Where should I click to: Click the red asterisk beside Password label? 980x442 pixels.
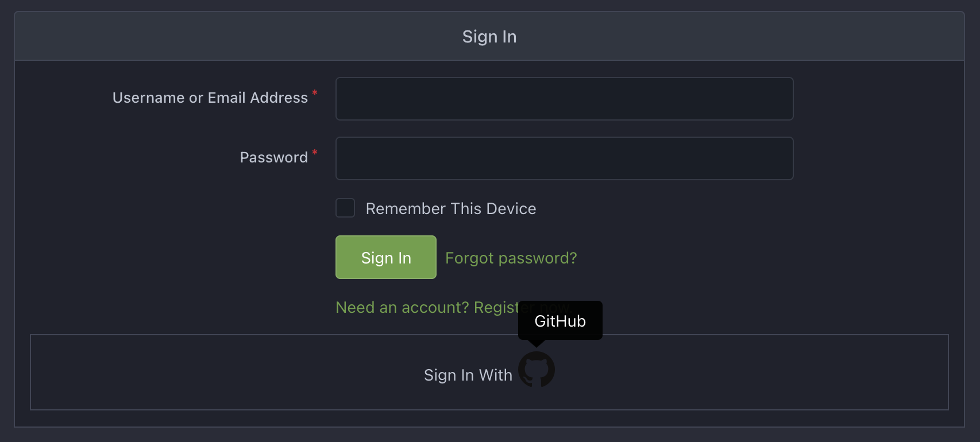[315, 153]
